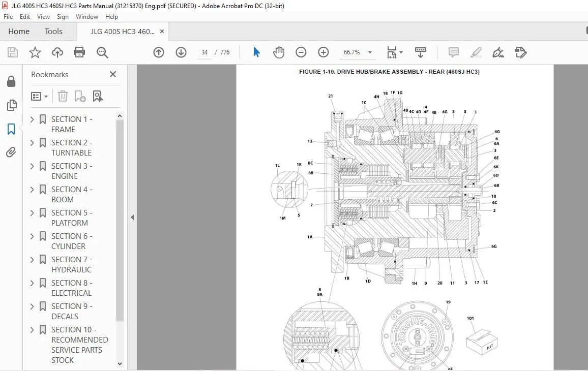Zoom out with minus icon
Image resolution: width=588 pixels, height=371 pixels.
click(x=301, y=52)
